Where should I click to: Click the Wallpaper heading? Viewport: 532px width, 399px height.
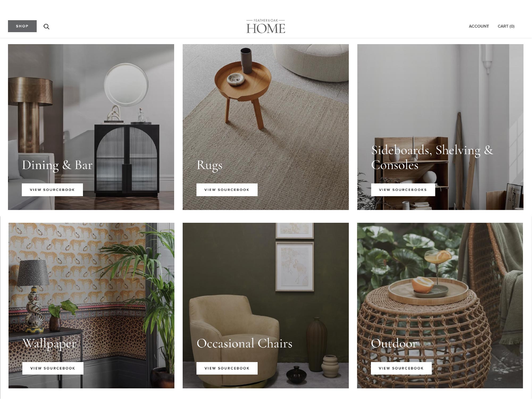point(49,344)
